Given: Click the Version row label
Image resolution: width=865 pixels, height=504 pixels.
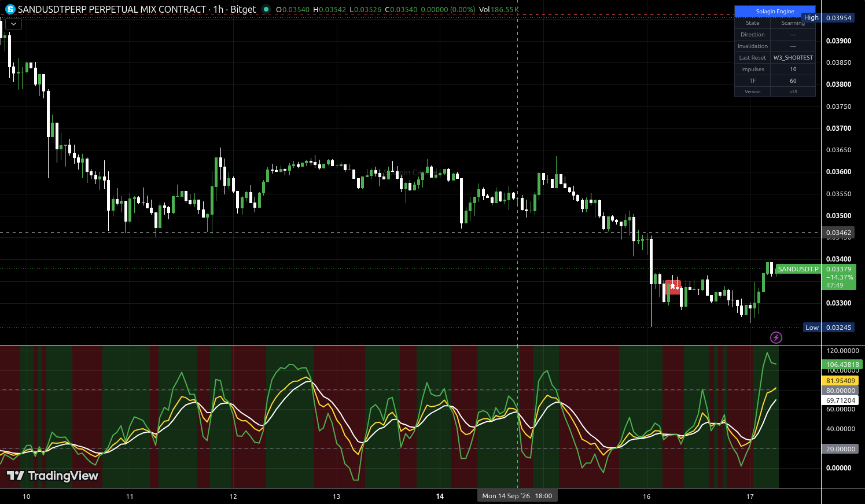Looking at the screenshot, I should point(753,91).
